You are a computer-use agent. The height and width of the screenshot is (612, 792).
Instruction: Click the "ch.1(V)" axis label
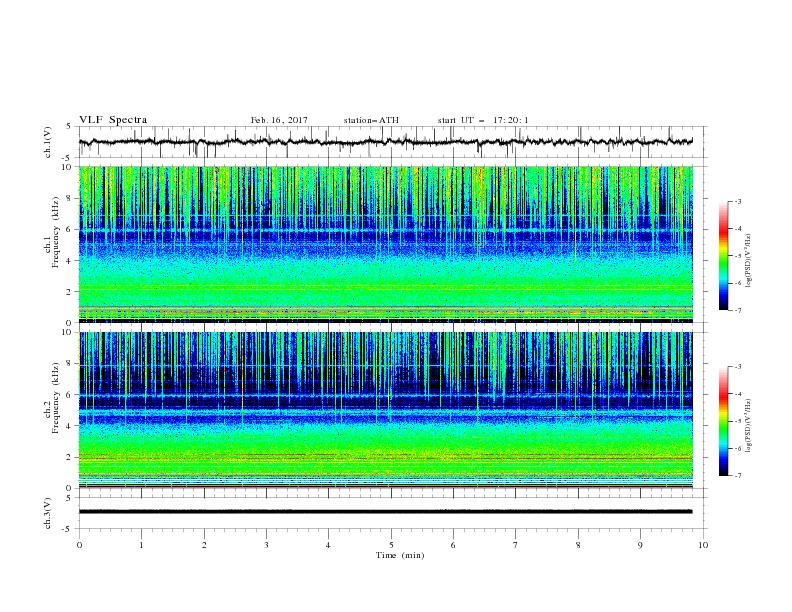(x=48, y=142)
